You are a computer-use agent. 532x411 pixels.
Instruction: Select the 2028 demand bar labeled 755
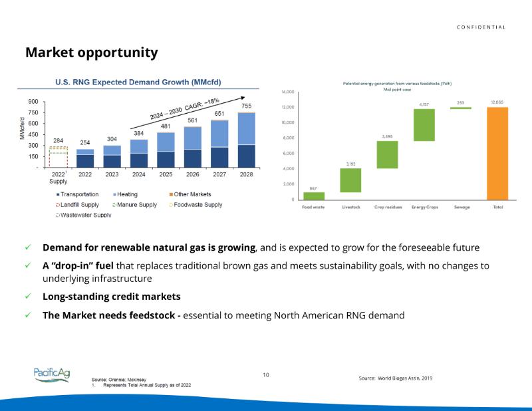point(246,140)
